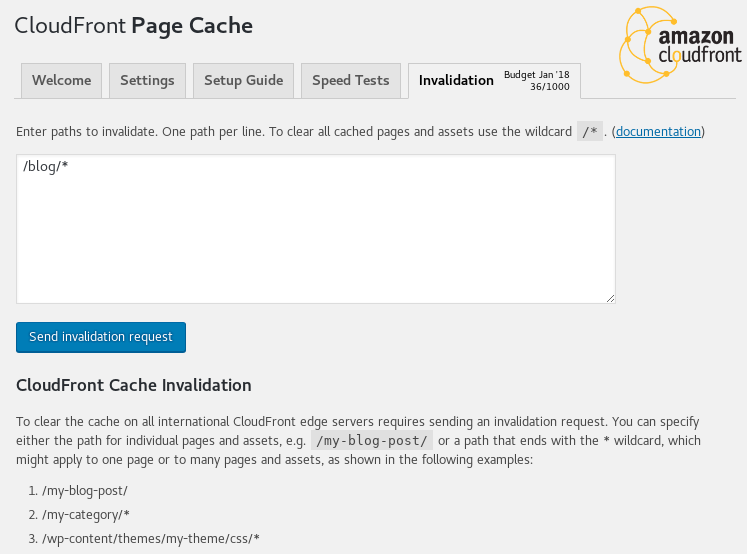Click the Budget Jan '18 36/1000 counter
747x554 pixels.
click(x=536, y=81)
